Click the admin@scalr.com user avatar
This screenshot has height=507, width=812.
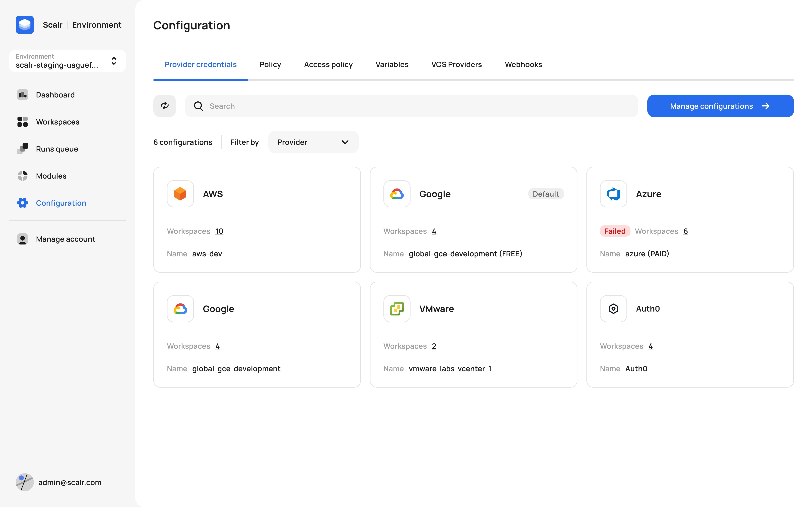pyautogui.click(x=25, y=482)
